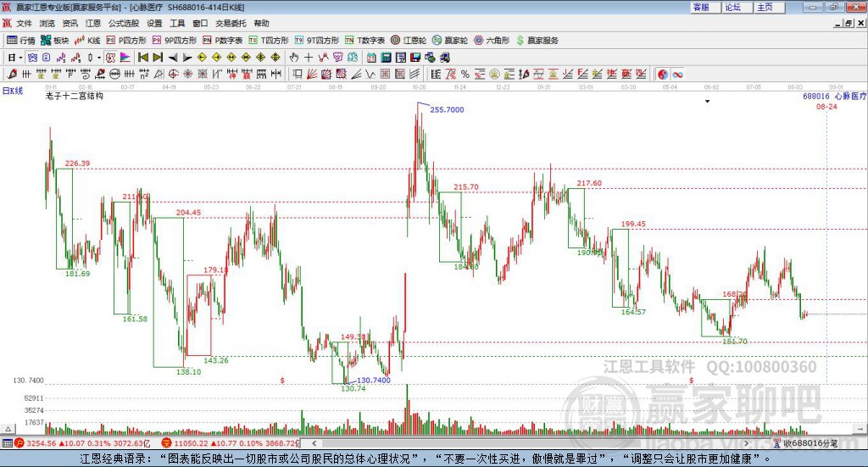Click the yin-yang tool icon
The height and width of the screenshot is (467, 868).
[663, 74]
